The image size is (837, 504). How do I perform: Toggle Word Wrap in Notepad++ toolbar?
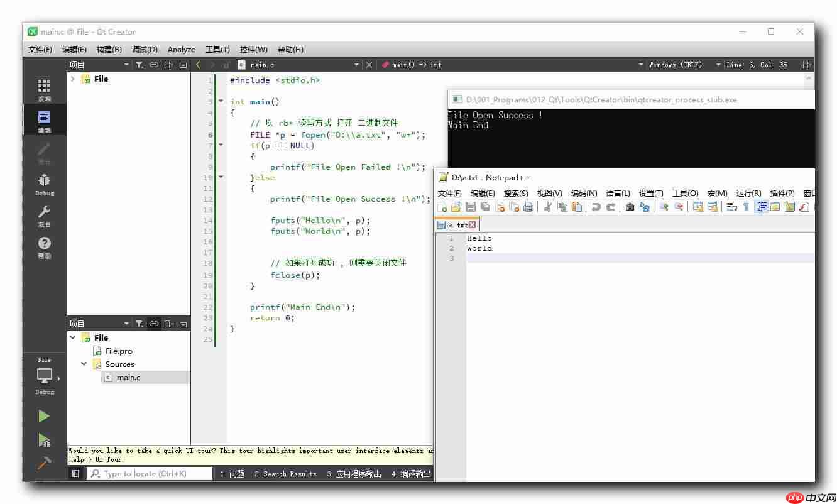coord(731,207)
